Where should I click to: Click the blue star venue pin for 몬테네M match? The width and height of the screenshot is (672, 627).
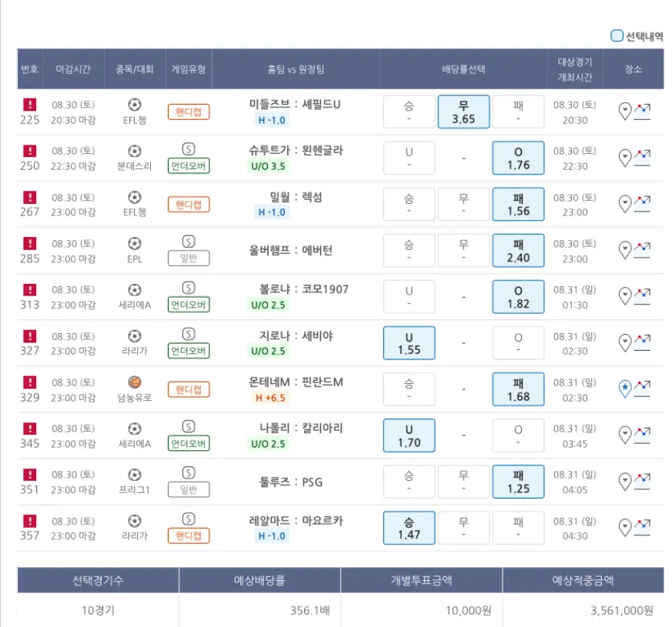coord(625,390)
